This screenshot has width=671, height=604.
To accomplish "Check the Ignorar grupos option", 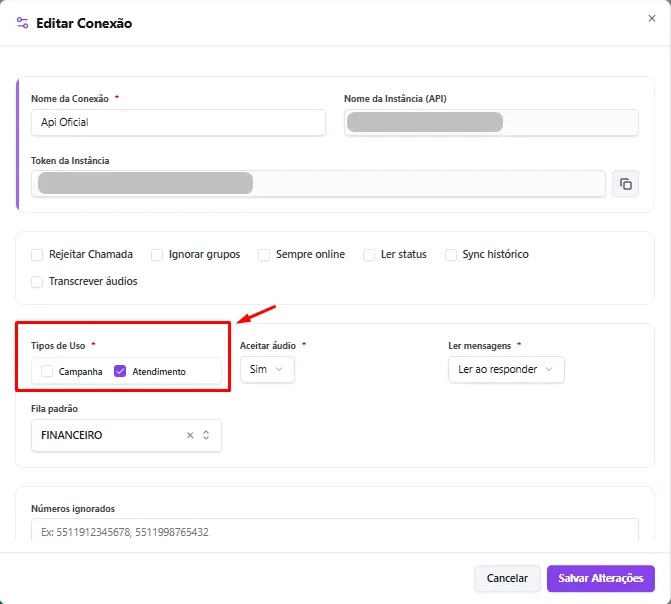I will (x=157, y=255).
